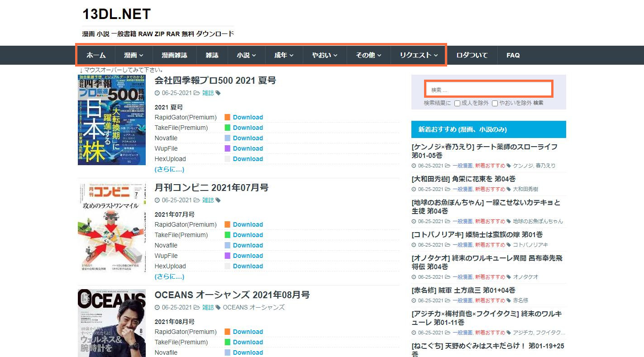Click orange RapidGator icon in OCEANS entry

click(228, 332)
